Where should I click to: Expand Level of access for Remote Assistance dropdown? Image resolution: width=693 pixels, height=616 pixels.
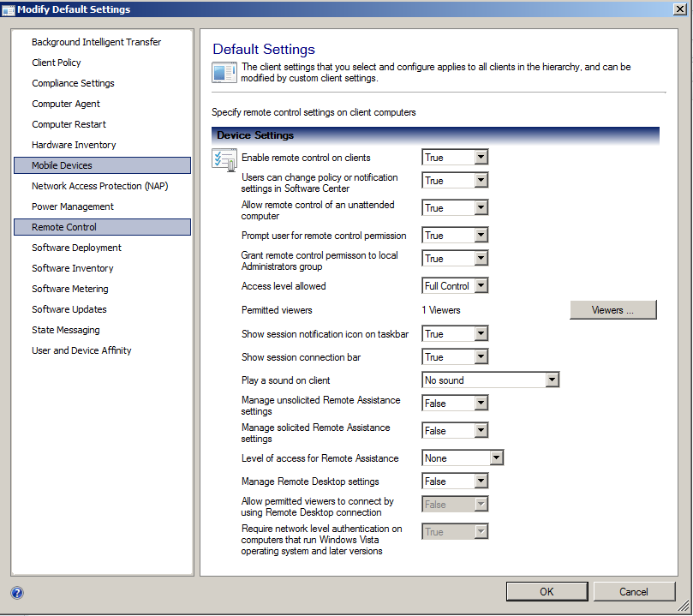495,458
